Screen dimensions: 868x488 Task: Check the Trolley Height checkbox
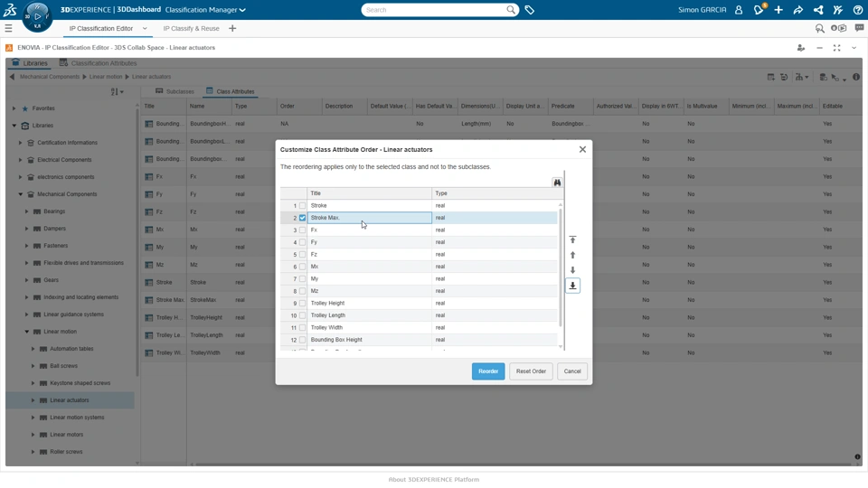pyautogui.click(x=302, y=304)
